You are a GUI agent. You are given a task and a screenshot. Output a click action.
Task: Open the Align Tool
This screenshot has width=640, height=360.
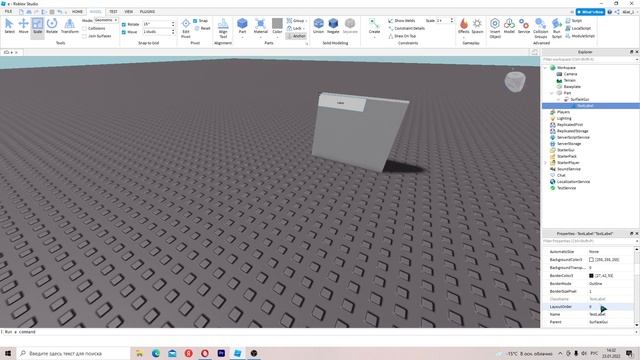click(x=223, y=28)
